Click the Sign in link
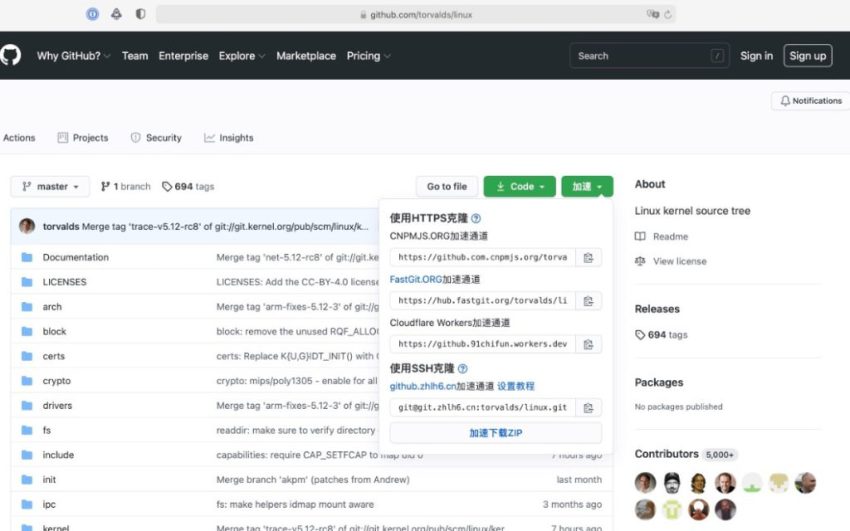The width and height of the screenshot is (850, 531). pos(756,56)
